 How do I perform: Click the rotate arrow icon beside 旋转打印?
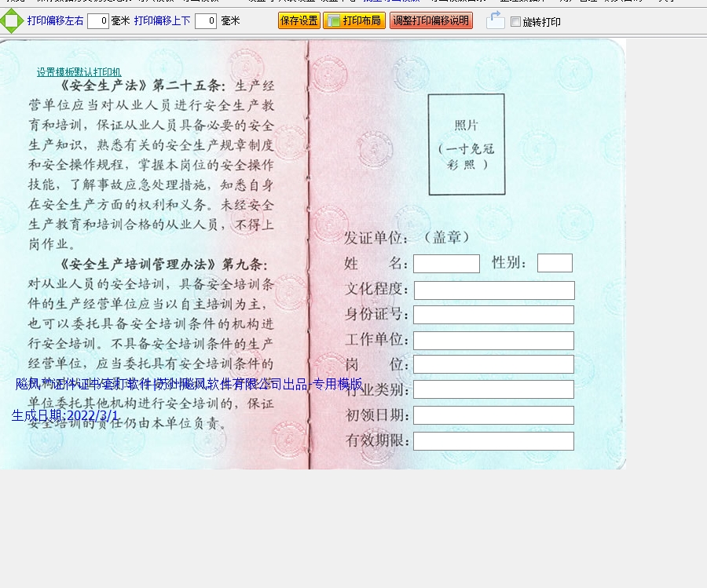(495, 20)
